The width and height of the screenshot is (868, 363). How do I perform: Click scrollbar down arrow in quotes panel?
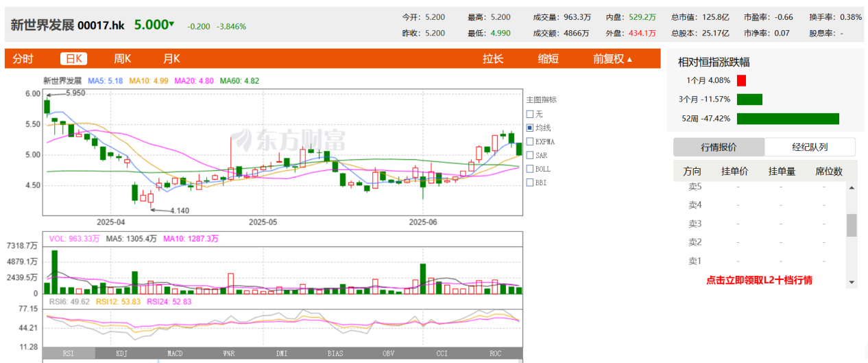(x=852, y=282)
